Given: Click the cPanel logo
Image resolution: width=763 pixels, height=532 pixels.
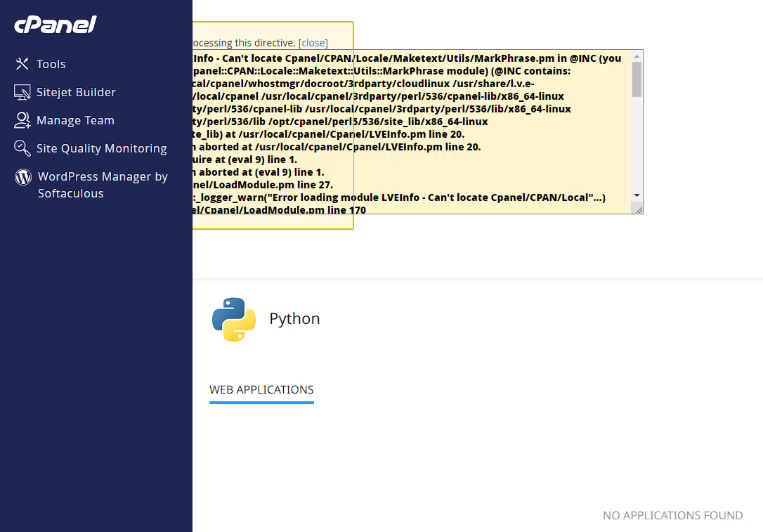Looking at the screenshot, I should (56, 25).
